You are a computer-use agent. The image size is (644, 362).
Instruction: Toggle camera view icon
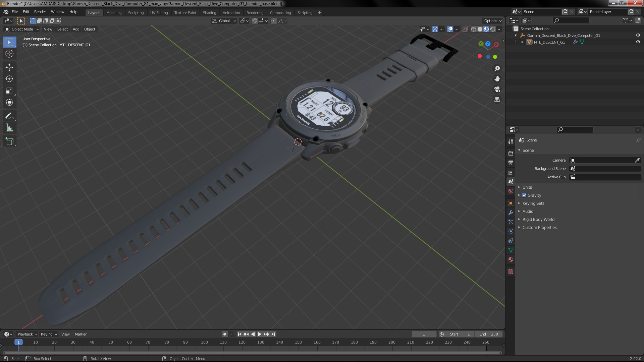click(497, 89)
